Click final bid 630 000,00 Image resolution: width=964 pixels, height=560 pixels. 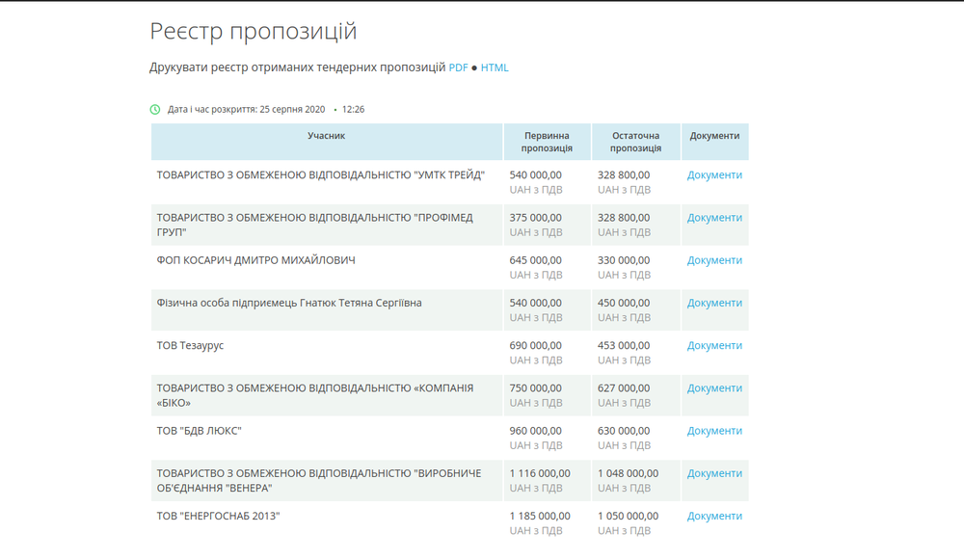(624, 431)
